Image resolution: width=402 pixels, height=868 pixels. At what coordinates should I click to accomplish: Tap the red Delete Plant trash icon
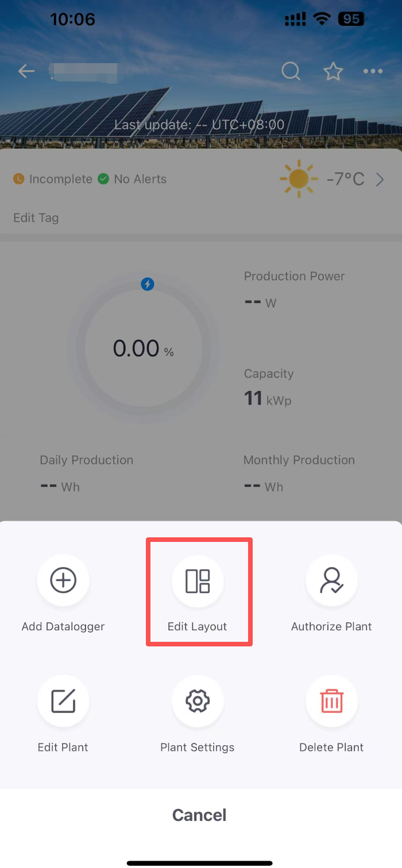click(x=331, y=702)
